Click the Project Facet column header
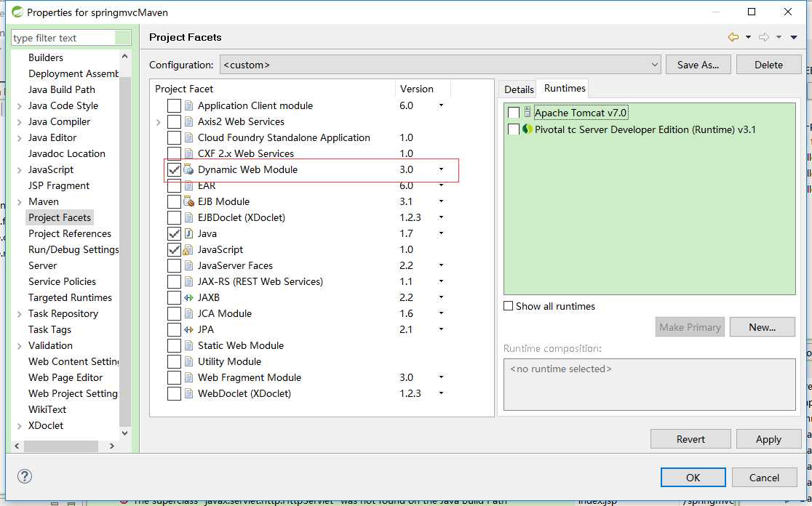This screenshot has height=506, width=812. [272, 89]
